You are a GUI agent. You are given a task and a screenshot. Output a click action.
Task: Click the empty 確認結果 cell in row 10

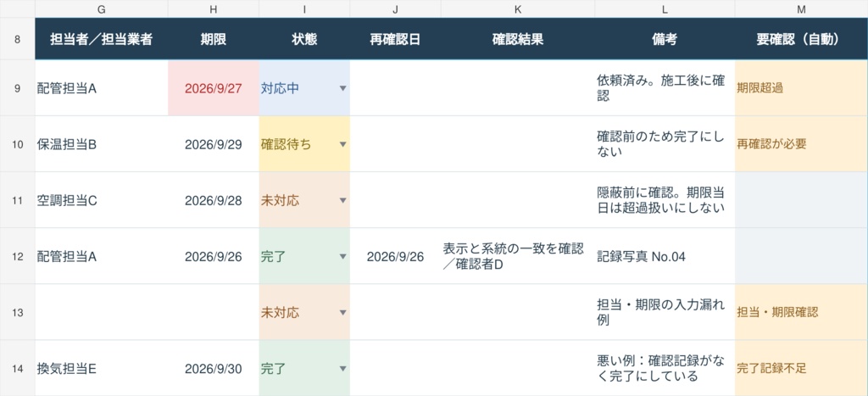(x=518, y=144)
